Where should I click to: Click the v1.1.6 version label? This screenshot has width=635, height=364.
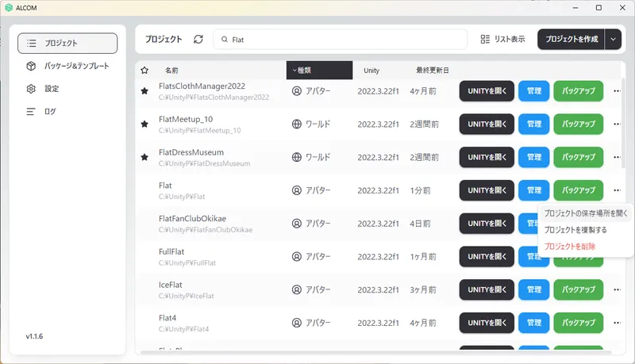[34, 336]
